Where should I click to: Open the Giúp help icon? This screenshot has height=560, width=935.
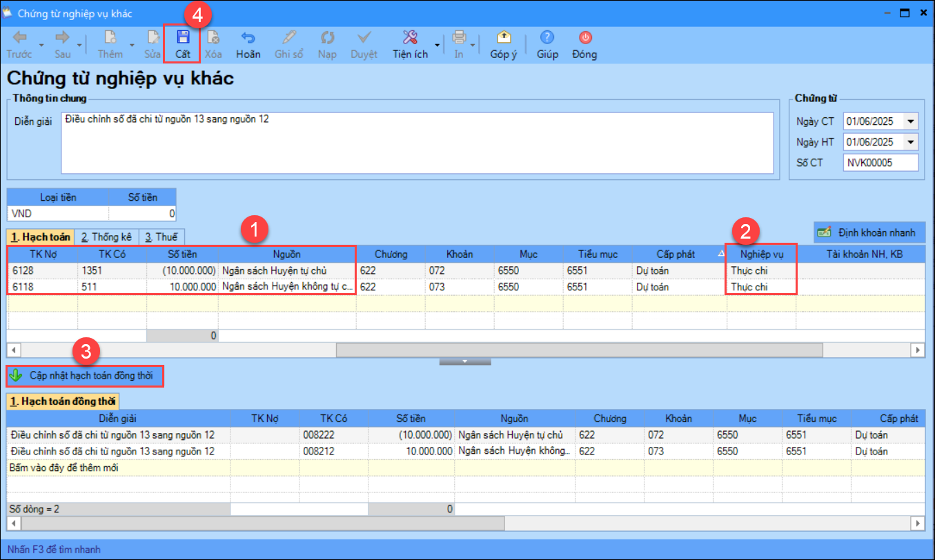click(x=547, y=37)
